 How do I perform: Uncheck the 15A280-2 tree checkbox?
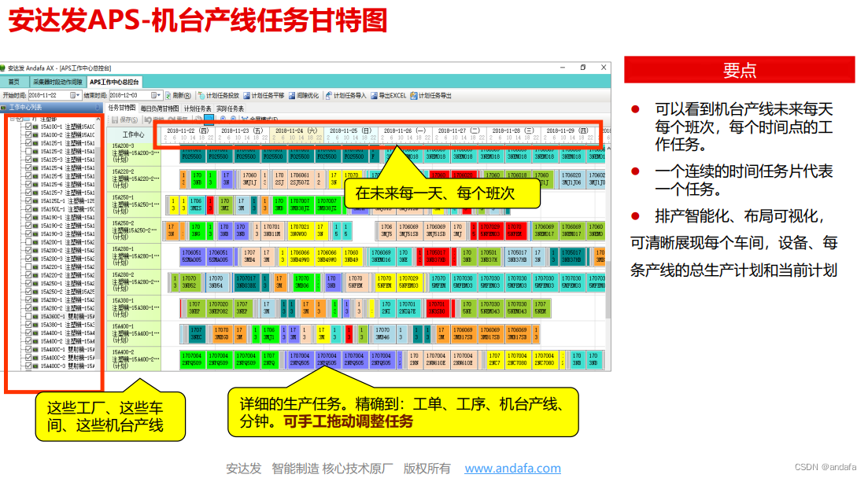tap(28, 308)
